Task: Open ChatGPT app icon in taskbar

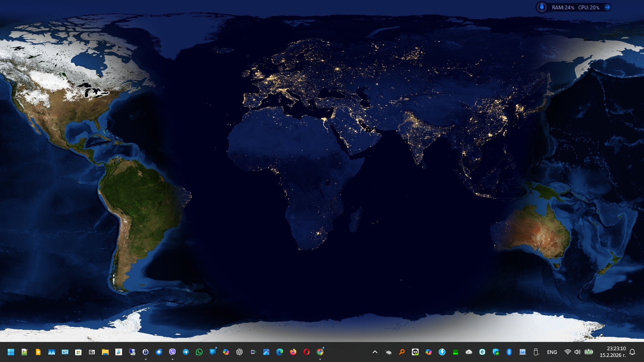Action: coord(239,352)
